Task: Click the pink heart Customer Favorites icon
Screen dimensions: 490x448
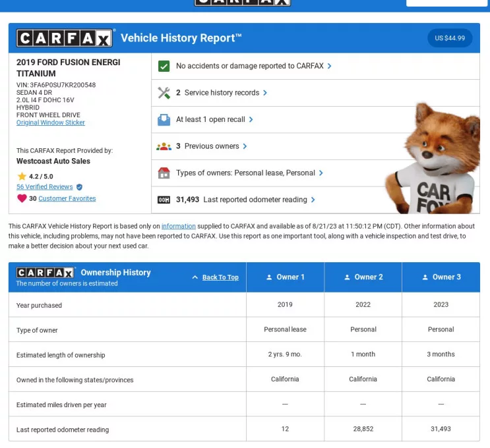Action: [x=22, y=198]
